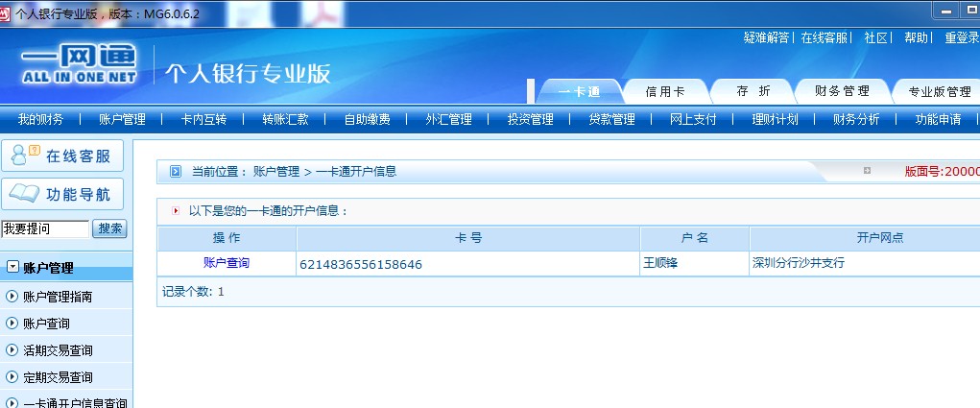The width and height of the screenshot is (980, 408).
Task: Click the 卡号 column header
Action: [468, 238]
